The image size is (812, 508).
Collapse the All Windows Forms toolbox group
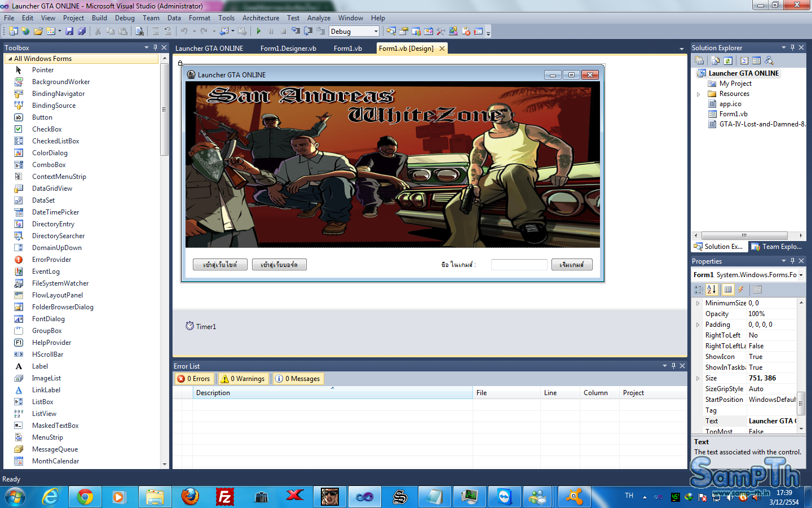tap(10, 59)
